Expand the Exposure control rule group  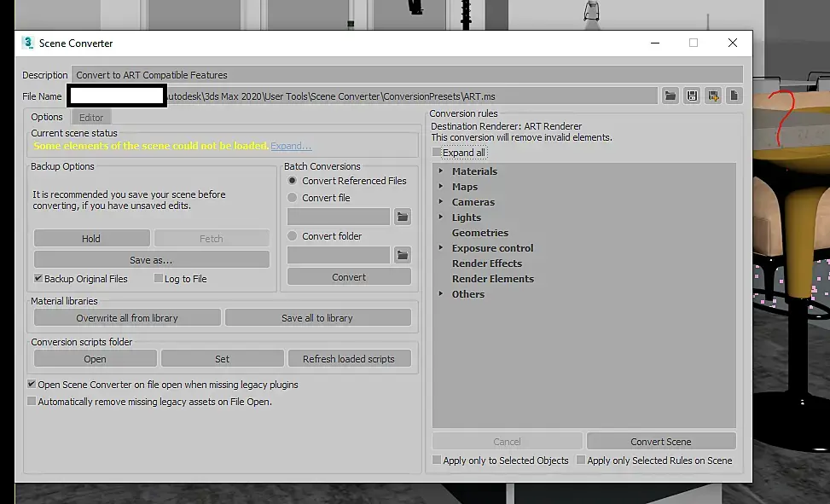point(440,248)
